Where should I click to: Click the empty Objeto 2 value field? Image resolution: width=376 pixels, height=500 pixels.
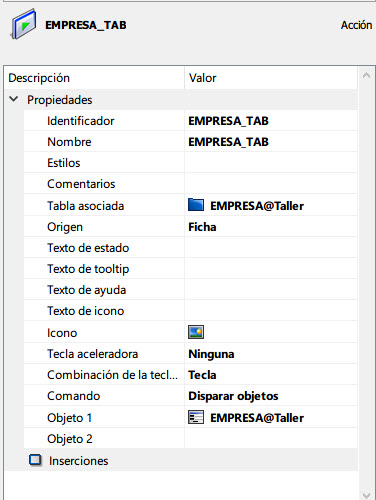tap(271, 439)
